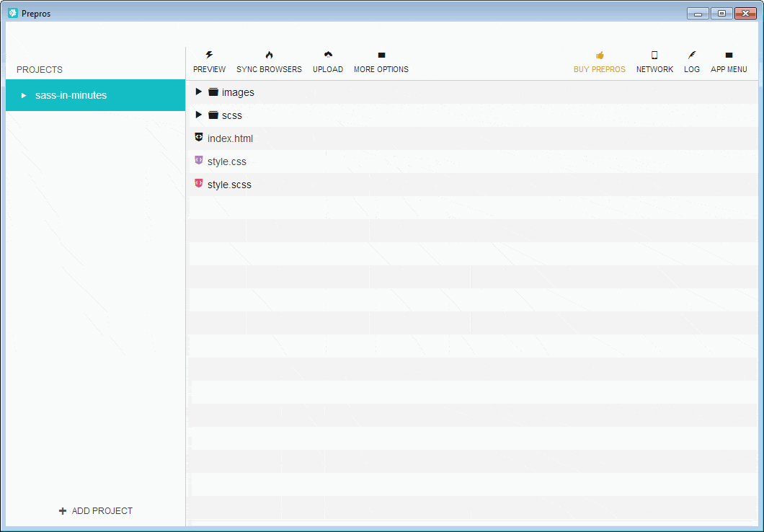Select the sass-in-minutes project name
This screenshot has width=764, height=532.
pyautogui.click(x=71, y=95)
